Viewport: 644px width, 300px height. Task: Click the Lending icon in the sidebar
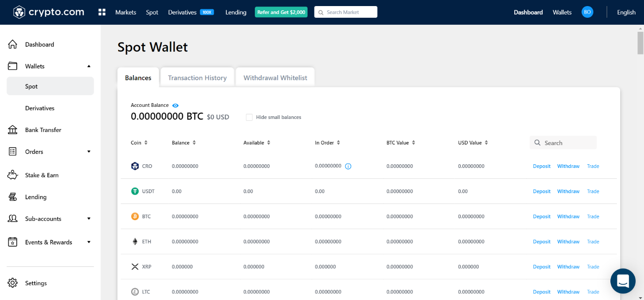coord(13,197)
